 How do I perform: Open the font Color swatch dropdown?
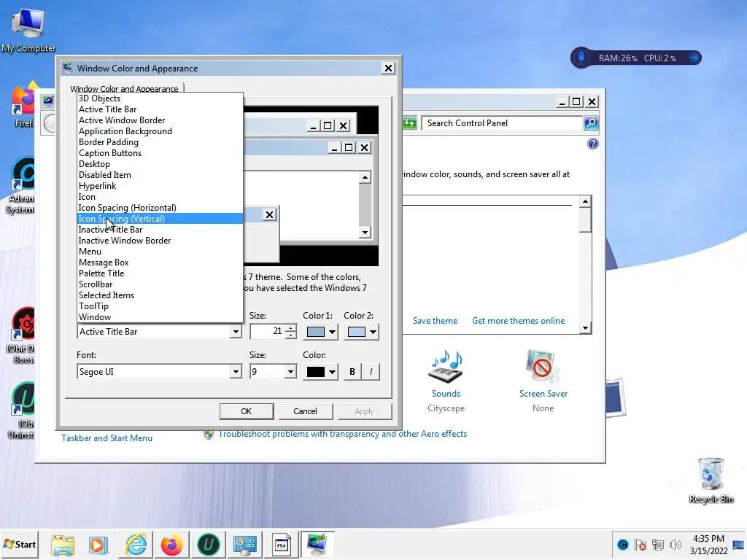320,372
